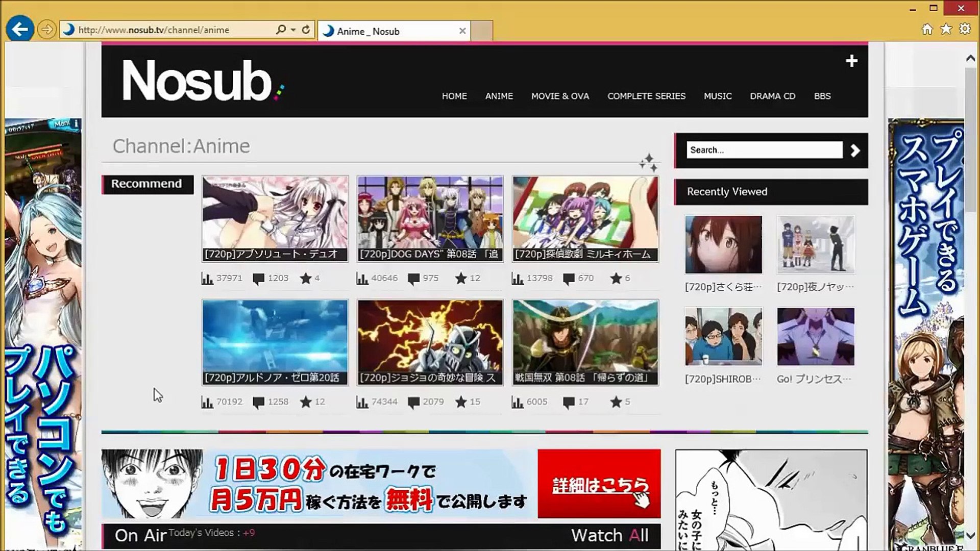Minimize the browser window
980x551 pixels.
pos(914,9)
